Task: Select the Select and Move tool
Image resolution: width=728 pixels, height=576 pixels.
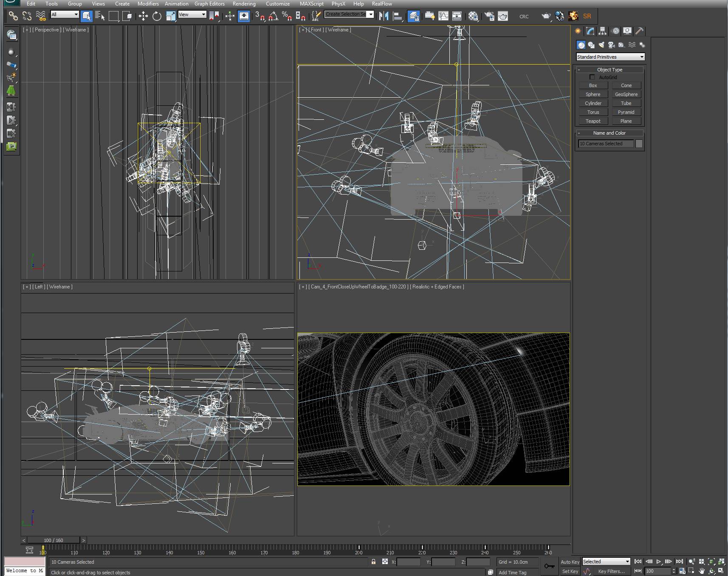Action: [x=143, y=16]
